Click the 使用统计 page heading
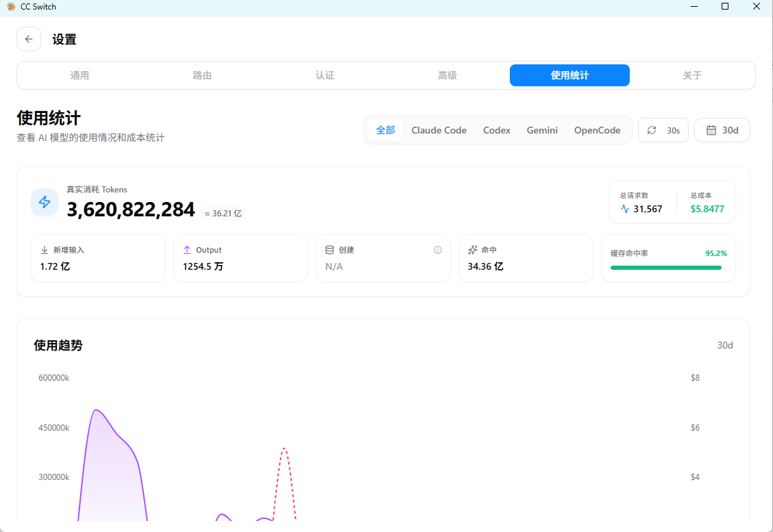773x532 pixels. 48,118
